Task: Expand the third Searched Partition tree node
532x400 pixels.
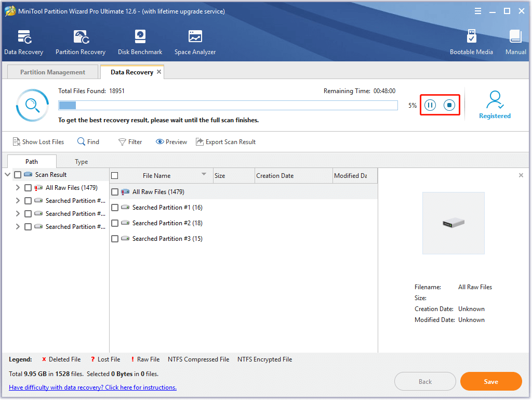Action: [x=18, y=226]
